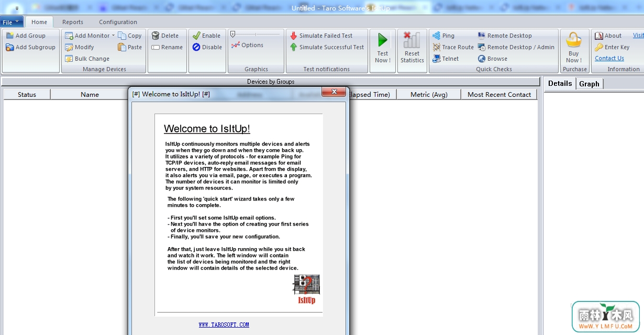Simulate a Failed Test notification
The image size is (644, 335).
click(321, 36)
